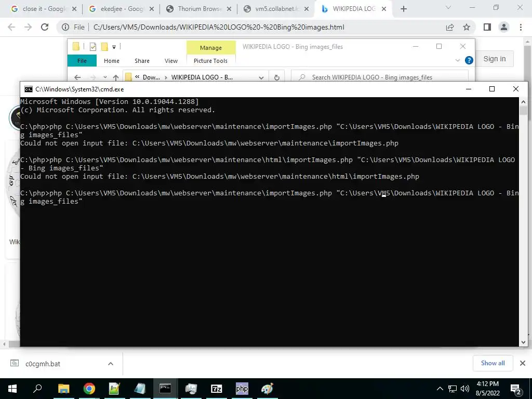The width and height of the screenshot is (532, 399).
Task: Open Chrome three-dot menu
Action: coord(521,27)
